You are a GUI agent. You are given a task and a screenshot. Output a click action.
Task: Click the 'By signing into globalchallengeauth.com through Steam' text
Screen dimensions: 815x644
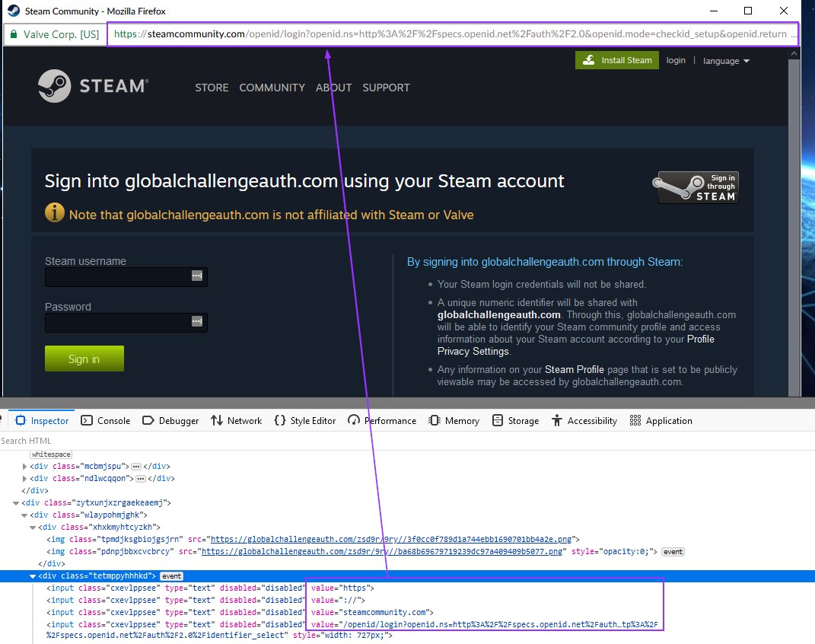coord(545,262)
